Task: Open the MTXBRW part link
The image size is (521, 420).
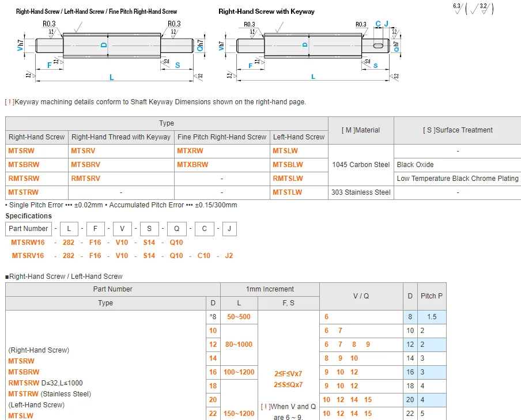Action: 193,165
